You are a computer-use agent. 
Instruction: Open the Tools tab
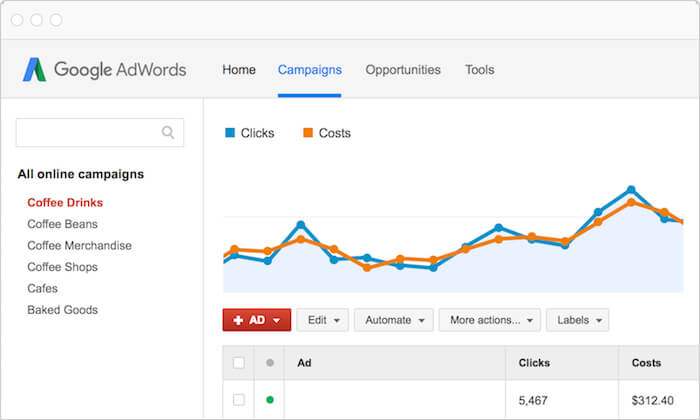pos(480,70)
